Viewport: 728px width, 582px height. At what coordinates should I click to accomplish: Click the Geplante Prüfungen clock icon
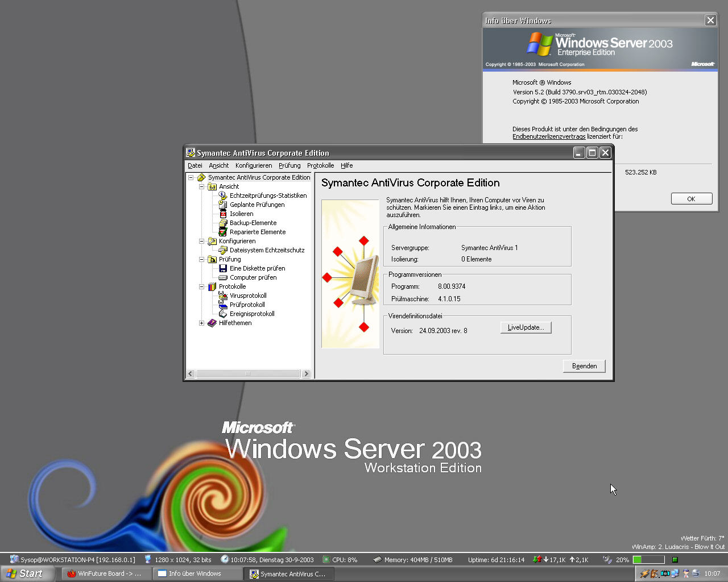point(223,205)
